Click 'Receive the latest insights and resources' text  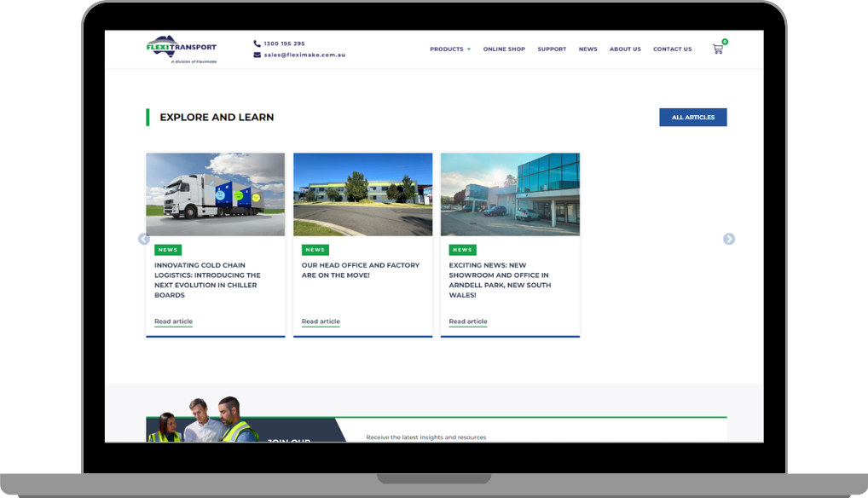(x=425, y=437)
